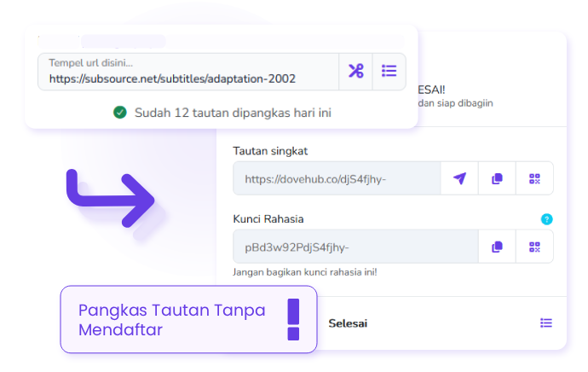The image size is (588, 372).
Task: Click the "Kunci Rahasia" label
Action: (268, 218)
